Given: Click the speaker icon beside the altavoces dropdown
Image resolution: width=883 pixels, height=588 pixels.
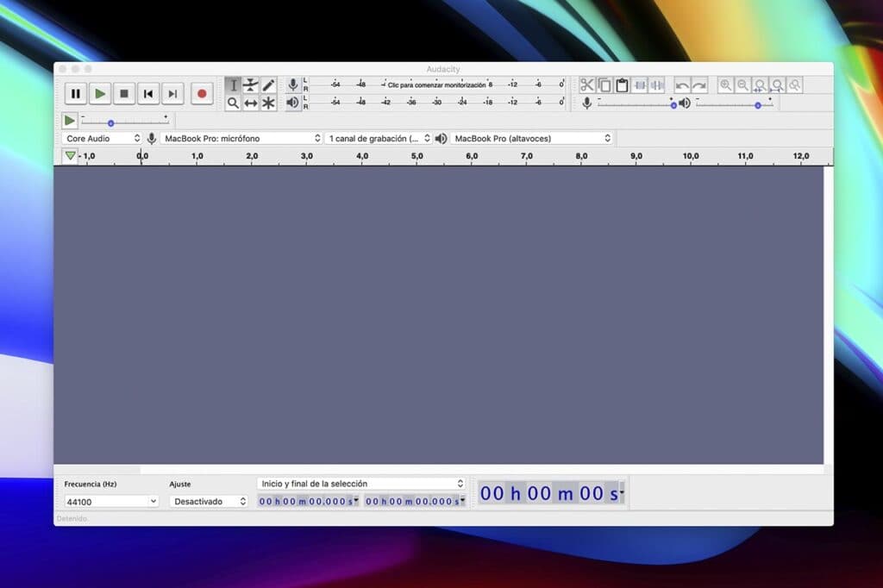Looking at the screenshot, I should click(441, 139).
